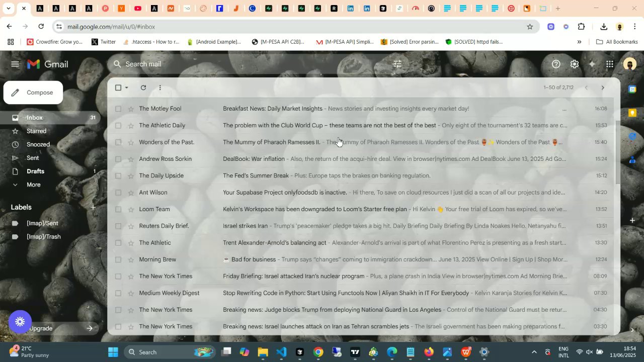Open Google account profile picture
The width and height of the screenshot is (644, 362).
point(629,64)
